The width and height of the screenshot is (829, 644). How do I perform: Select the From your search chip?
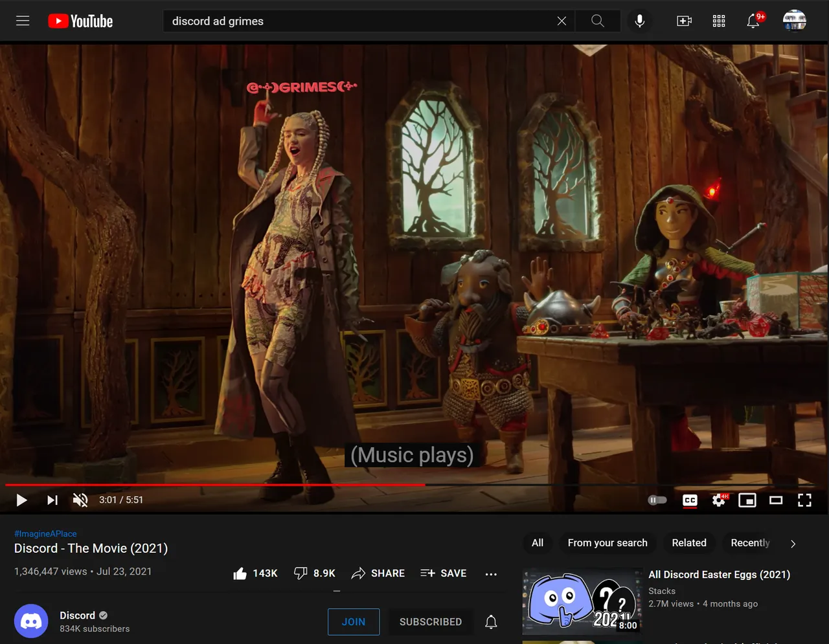pos(608,543)
